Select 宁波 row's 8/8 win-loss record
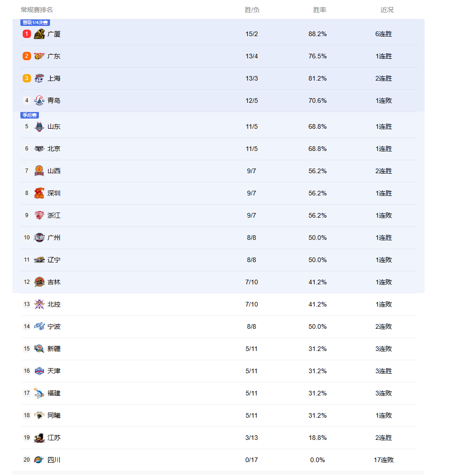 pos(251,326)
